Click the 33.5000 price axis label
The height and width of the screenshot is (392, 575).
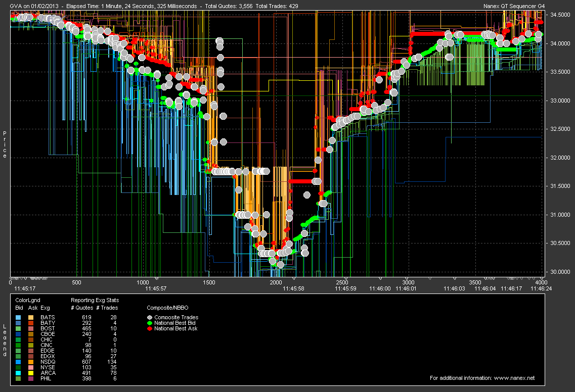(560, 72)
